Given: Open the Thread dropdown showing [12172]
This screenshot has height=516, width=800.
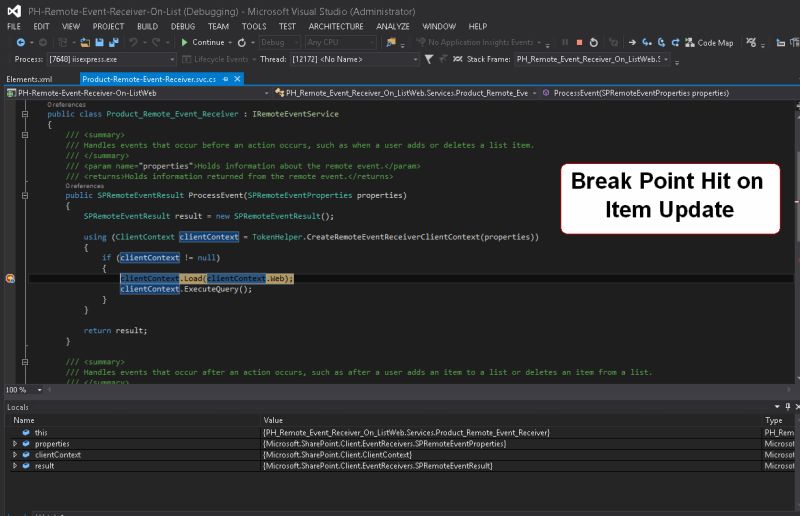Looking at the screenshot, I should [x=354, y=60].
